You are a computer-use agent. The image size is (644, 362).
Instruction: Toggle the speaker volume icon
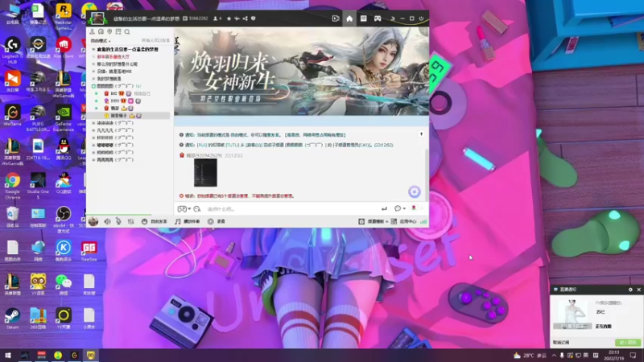(107, 222)
